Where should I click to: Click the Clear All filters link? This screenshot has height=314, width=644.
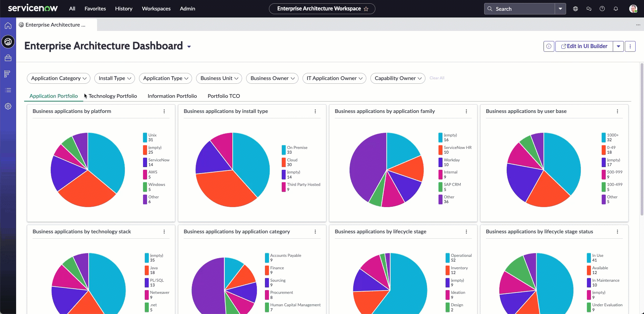[x=437, y=78]
